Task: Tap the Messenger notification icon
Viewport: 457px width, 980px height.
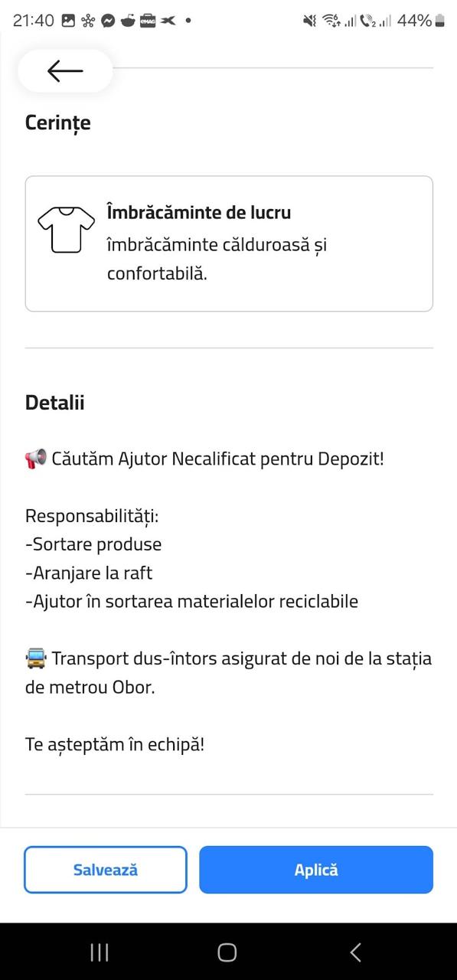Action: pos(108,21)
